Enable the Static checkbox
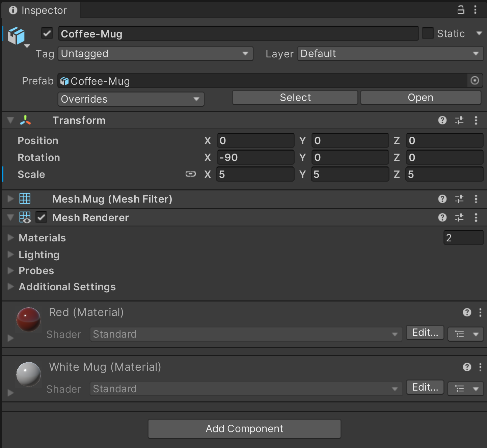The width and height of the screenshot is (487, 448). [x=428, y=33]
